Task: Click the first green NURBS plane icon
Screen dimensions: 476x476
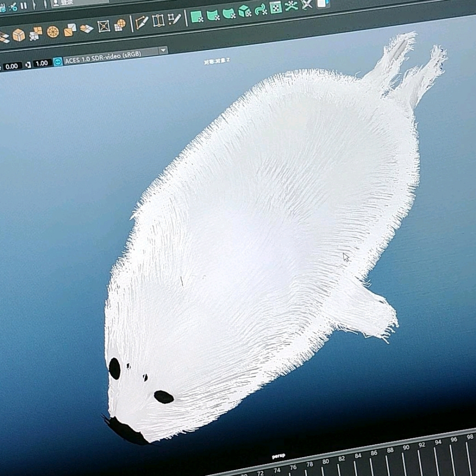Action: 197,16
